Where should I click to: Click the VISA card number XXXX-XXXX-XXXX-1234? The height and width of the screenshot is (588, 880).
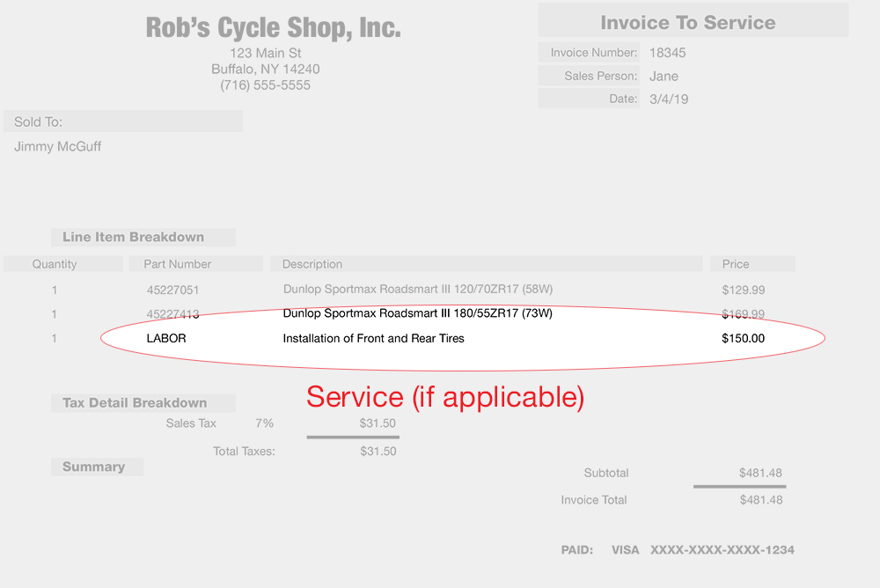click(722, 550)
